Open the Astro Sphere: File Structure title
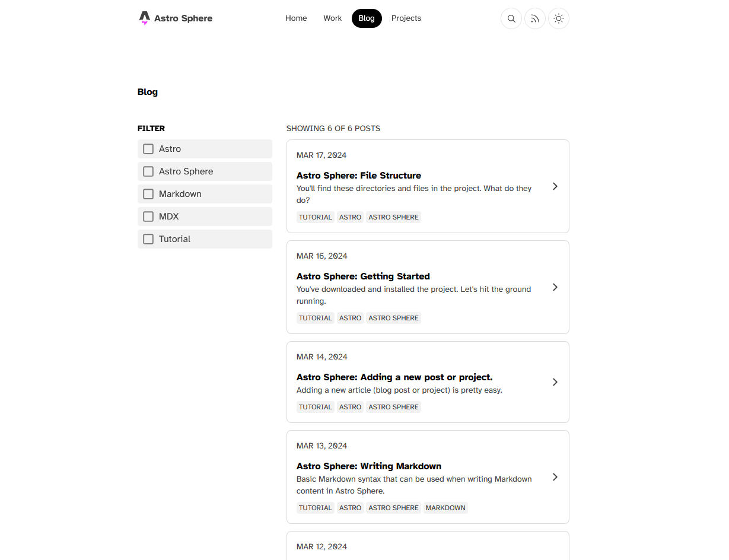The width and height of the screenshot is (729, 560). 359,176
